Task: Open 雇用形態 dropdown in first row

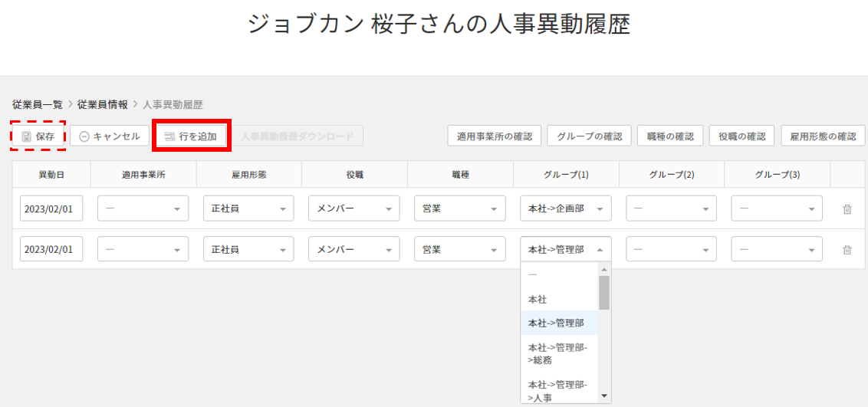Action: click(x=249, y=209)
